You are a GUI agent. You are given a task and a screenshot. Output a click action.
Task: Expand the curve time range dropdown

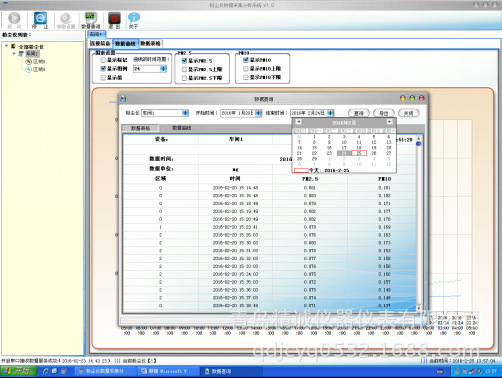pyautogui.click(x=163, y=69)
